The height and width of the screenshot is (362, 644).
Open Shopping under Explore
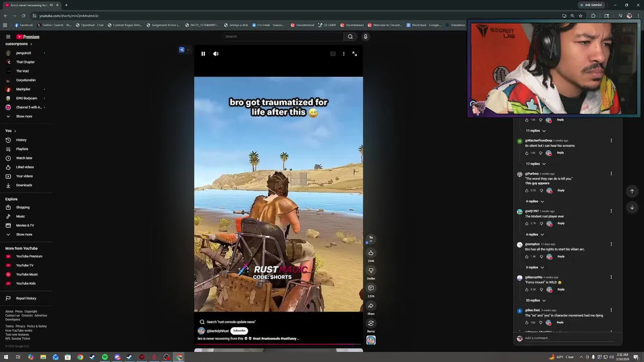23,207
